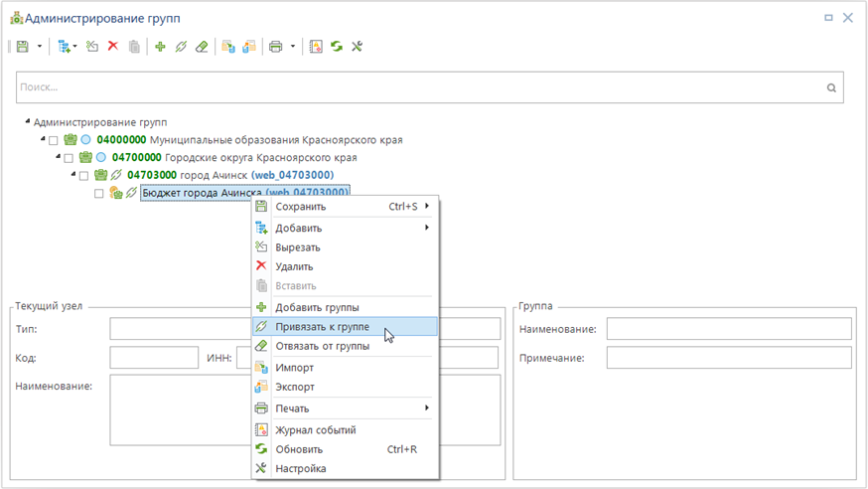Click the Add node toolbar icon
The height and width of the screenshot is (489, 868).
tap(65, 47)
